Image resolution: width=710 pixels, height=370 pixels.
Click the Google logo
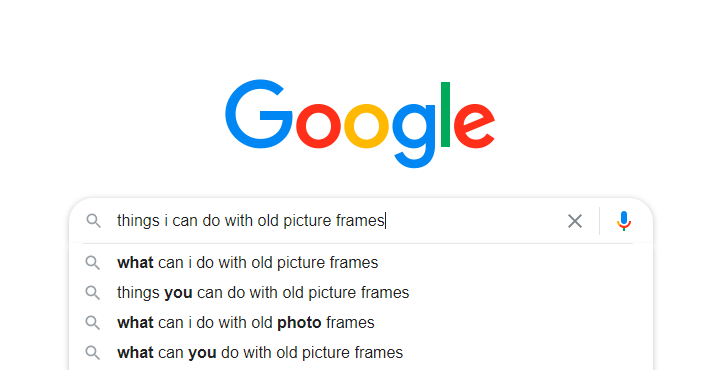[x=360, y=123]
